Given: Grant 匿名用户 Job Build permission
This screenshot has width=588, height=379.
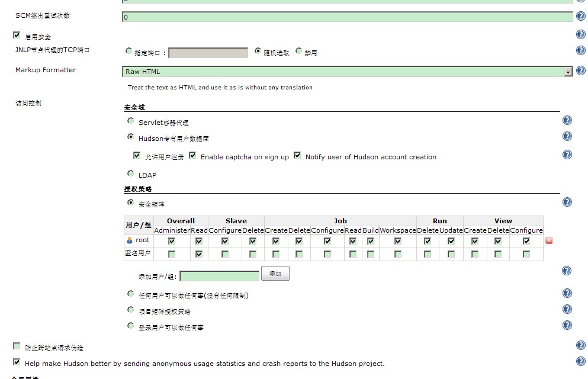Looking at the screenshot, I should click(371, 254).
